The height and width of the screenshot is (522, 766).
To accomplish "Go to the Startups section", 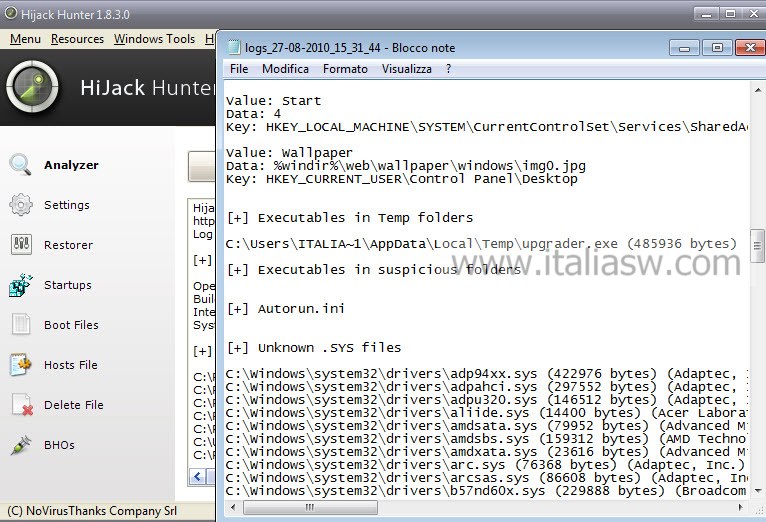I will click(x=68, y=285).
